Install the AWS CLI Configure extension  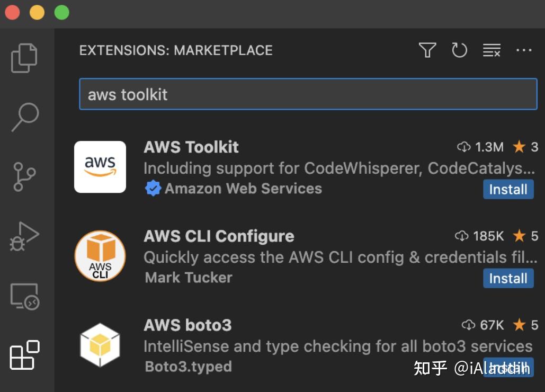(x=508, y=278)
